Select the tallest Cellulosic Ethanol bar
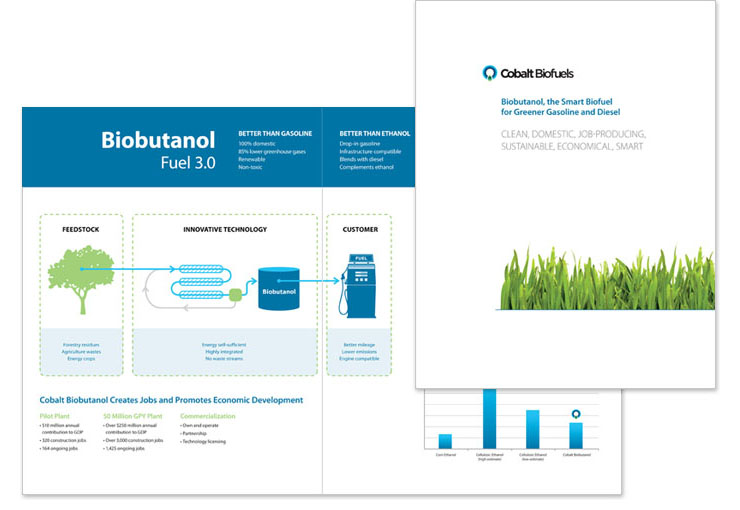 click(489, 418)
